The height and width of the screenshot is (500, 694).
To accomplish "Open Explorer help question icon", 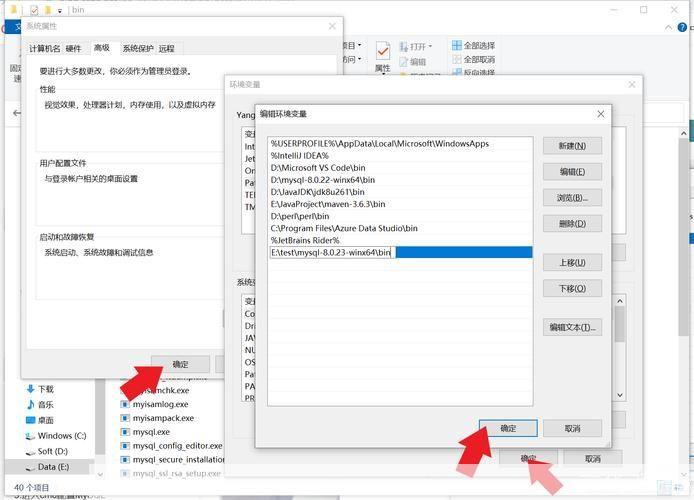I will click(x=682, y=27).
